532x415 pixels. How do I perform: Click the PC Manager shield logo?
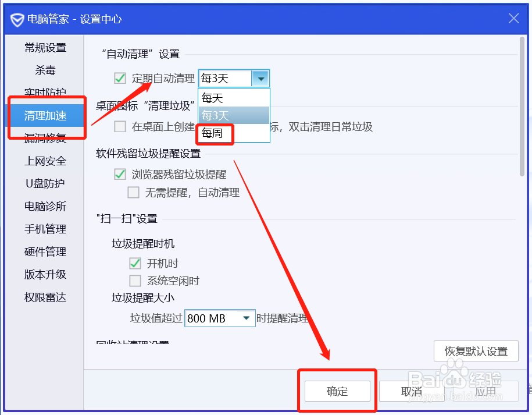point(18,18)
